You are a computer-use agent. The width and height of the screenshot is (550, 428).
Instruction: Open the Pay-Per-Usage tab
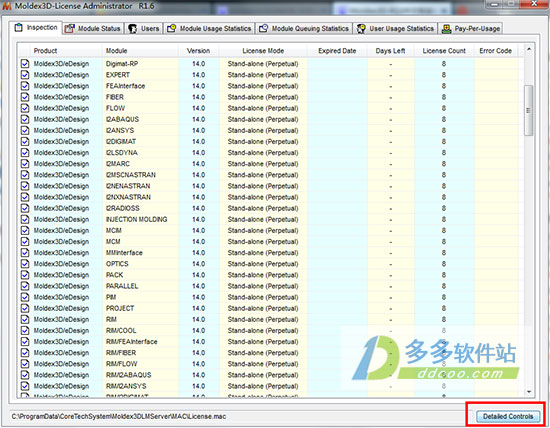pyautogui.click(x=471, y=28)
